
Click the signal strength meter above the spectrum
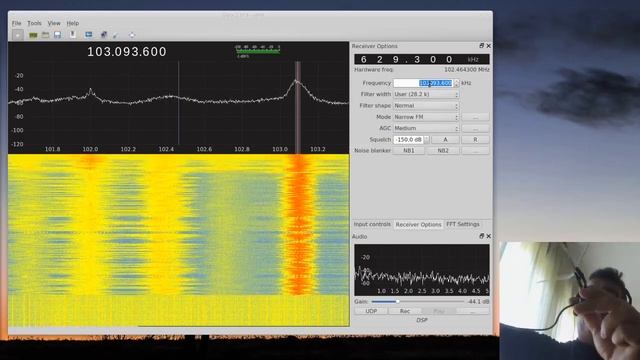point(257,51)
